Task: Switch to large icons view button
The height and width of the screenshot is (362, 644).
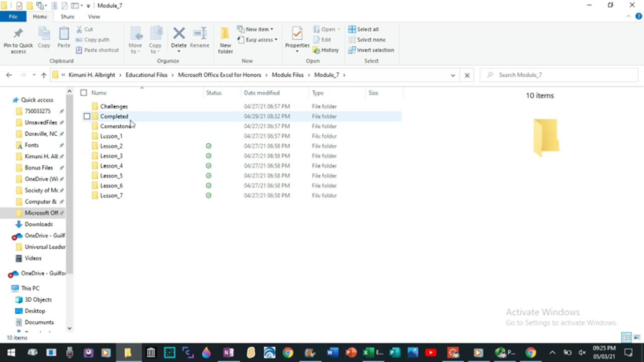Action: 637,337
